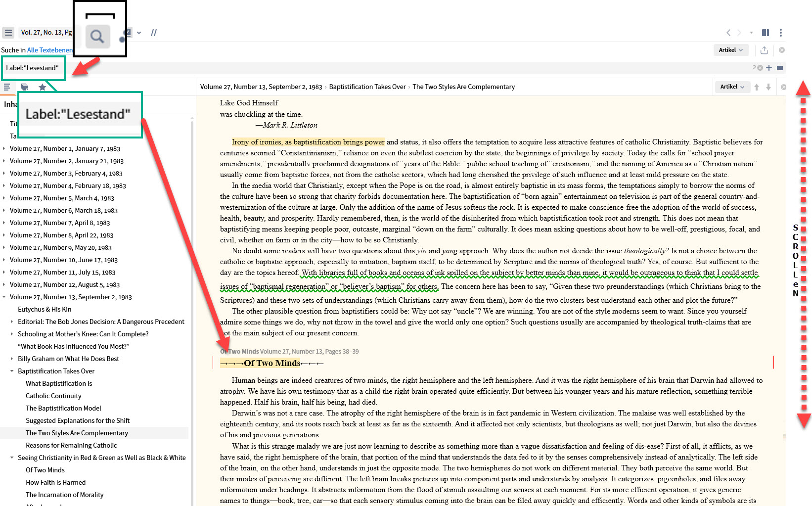Select How Faith Is Harmed entry
Viewport: 812px width, 506px height.
[55, 482]
